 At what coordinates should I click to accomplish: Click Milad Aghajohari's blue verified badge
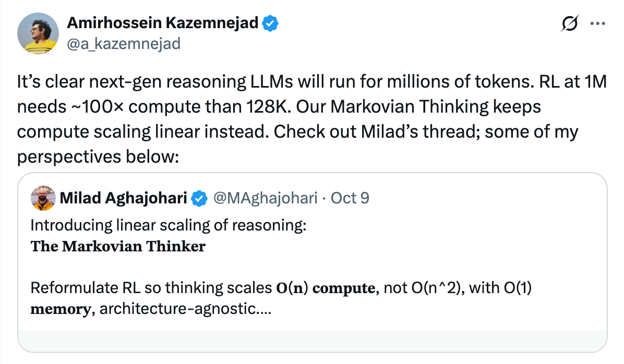pos(199,198)
